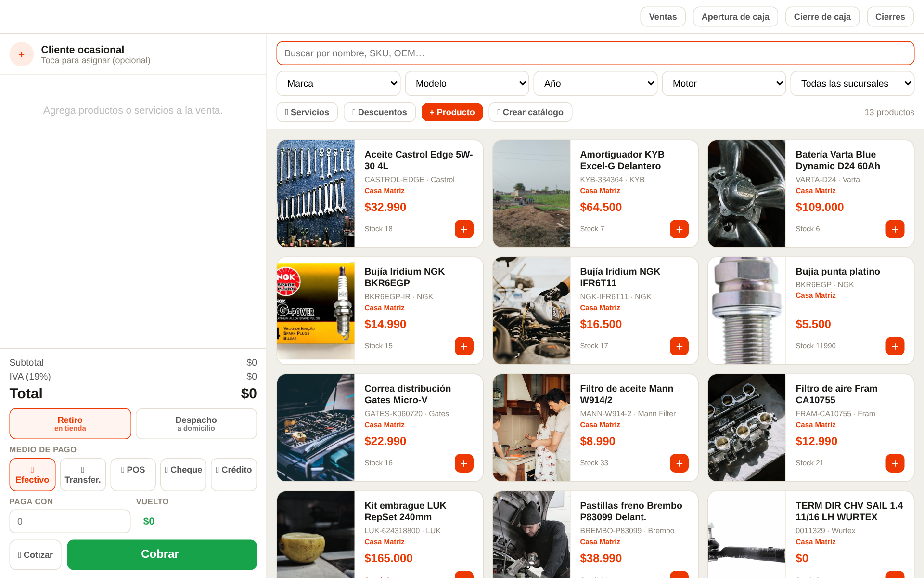Go to Cierre de caja
Image resolution: width=924 pixels, height=578 pixels.
822,17
